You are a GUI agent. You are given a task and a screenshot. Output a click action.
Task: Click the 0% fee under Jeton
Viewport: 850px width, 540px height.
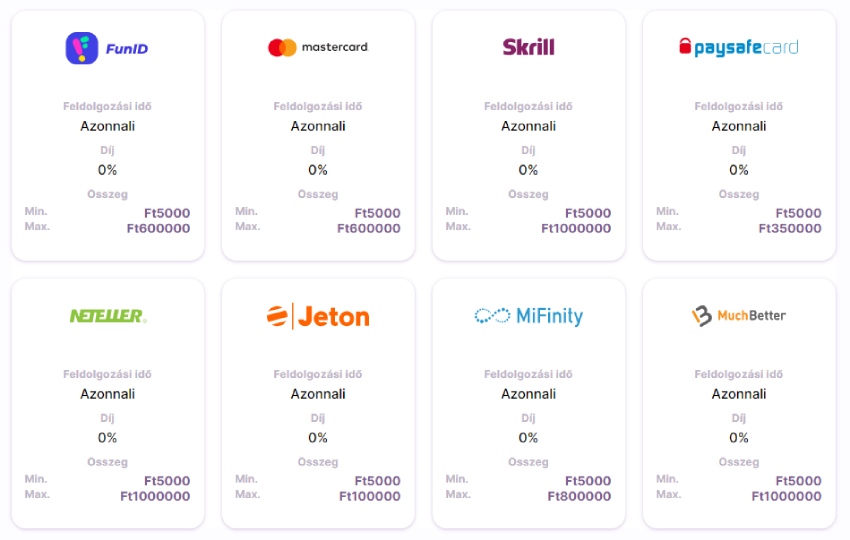317,438
